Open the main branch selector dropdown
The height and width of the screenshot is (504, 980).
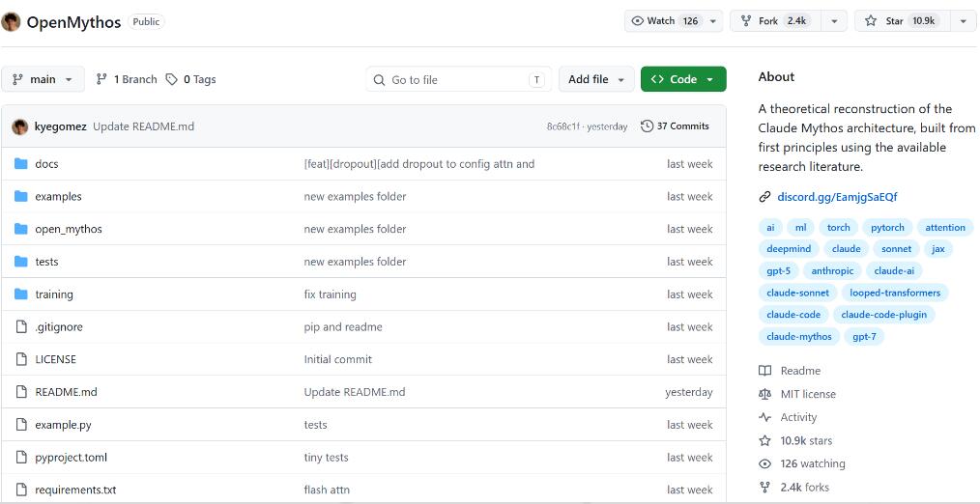tap(43, 79)
